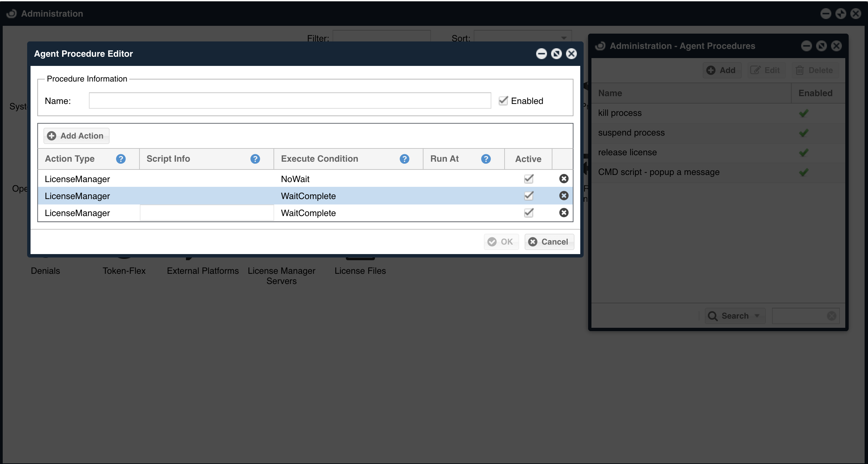Click the Script Info help icon
The height and width of the screenshot is (464, 868).
[x=255, y=159]
